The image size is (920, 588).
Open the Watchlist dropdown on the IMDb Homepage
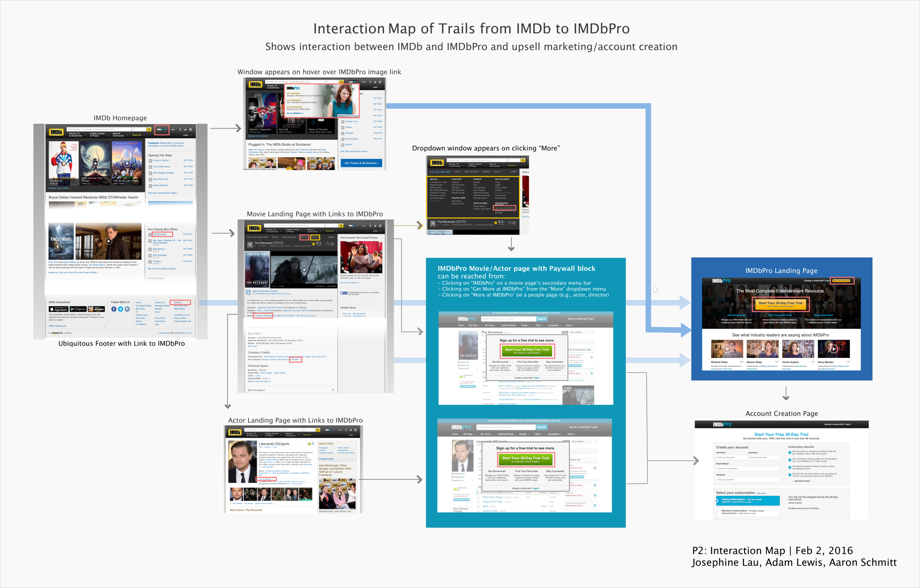click(x=138, y=135)
